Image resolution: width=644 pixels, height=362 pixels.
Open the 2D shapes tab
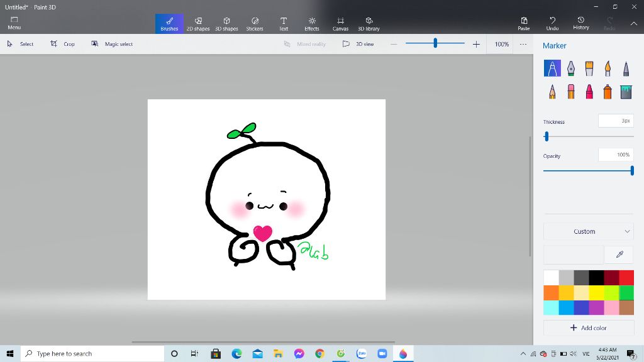tap(198, 23)
